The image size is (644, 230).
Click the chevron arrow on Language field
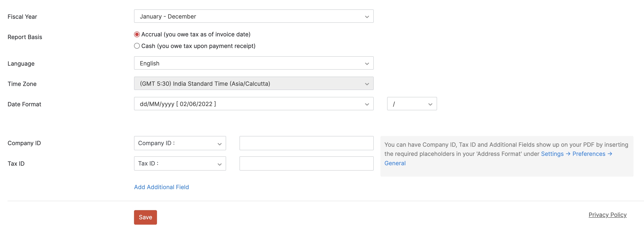[x=367, y=64]
